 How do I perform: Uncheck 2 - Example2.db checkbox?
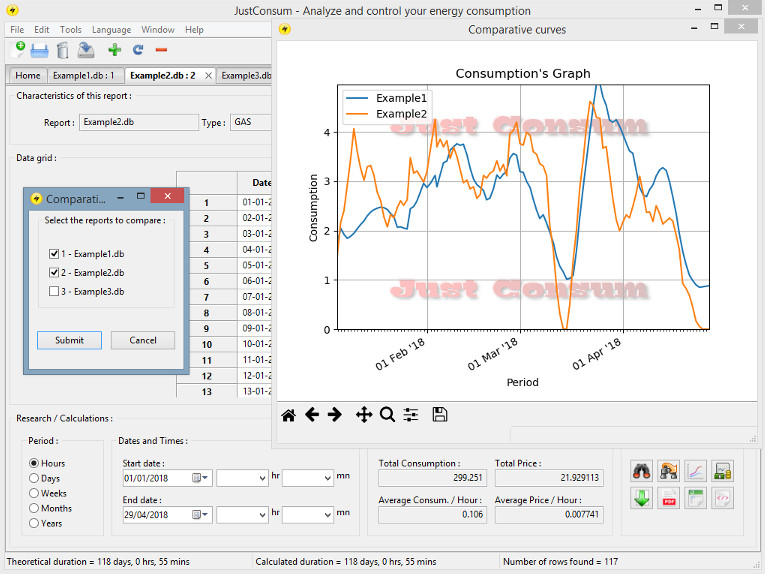[54, 272]
